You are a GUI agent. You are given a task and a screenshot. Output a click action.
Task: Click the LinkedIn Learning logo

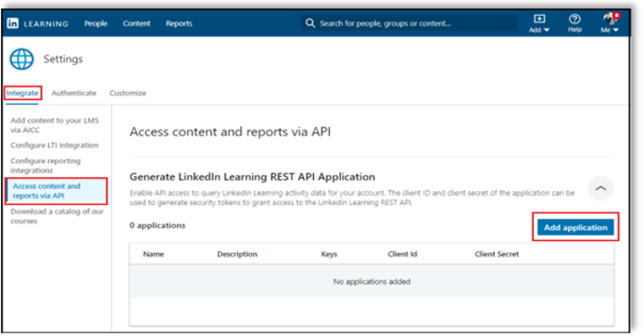point(38,24)
